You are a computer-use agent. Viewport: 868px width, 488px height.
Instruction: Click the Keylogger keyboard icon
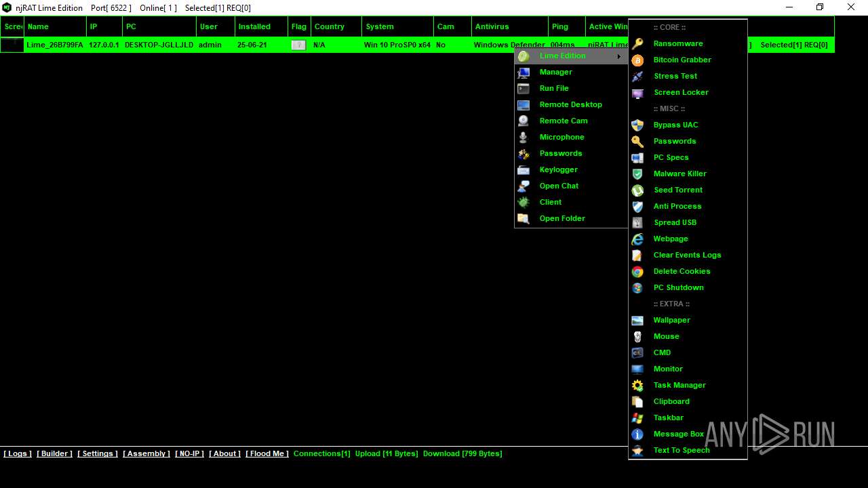pyautogui.click(x=524, y=169)
